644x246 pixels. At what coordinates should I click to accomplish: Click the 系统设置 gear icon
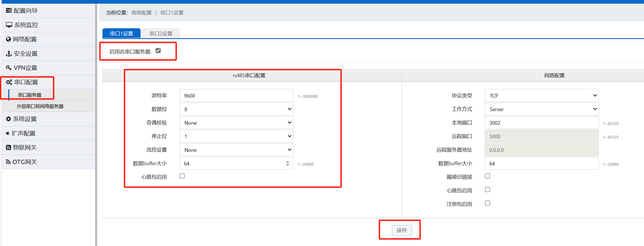(8, 119)
